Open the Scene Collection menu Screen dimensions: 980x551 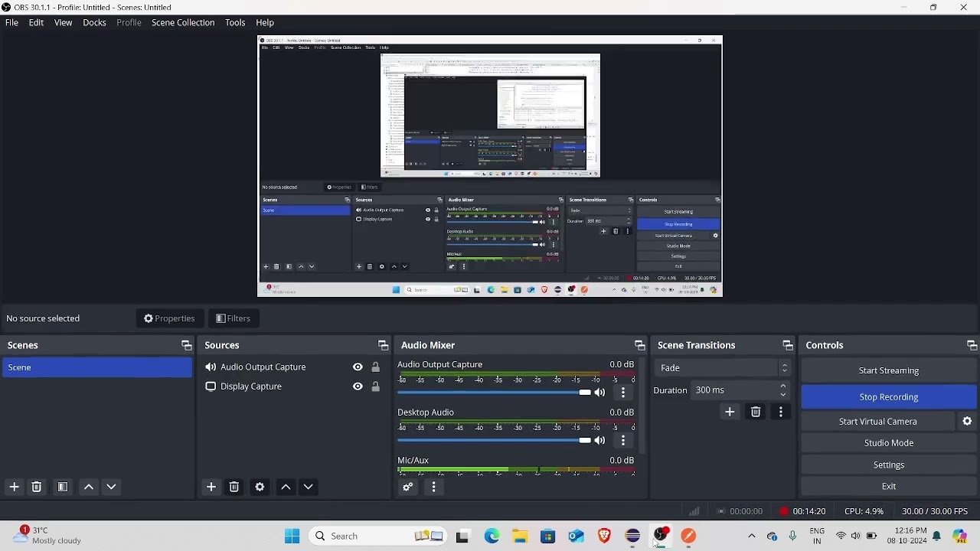pyautogui.click(x=183, y=23)
